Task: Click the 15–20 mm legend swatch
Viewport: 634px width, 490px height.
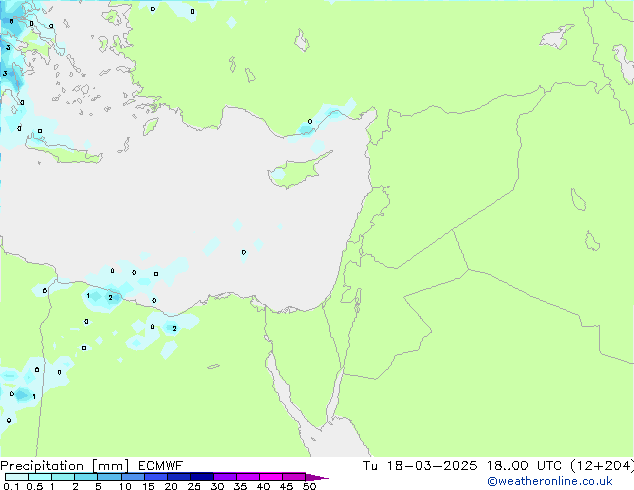Action: [x=155, y=477]
